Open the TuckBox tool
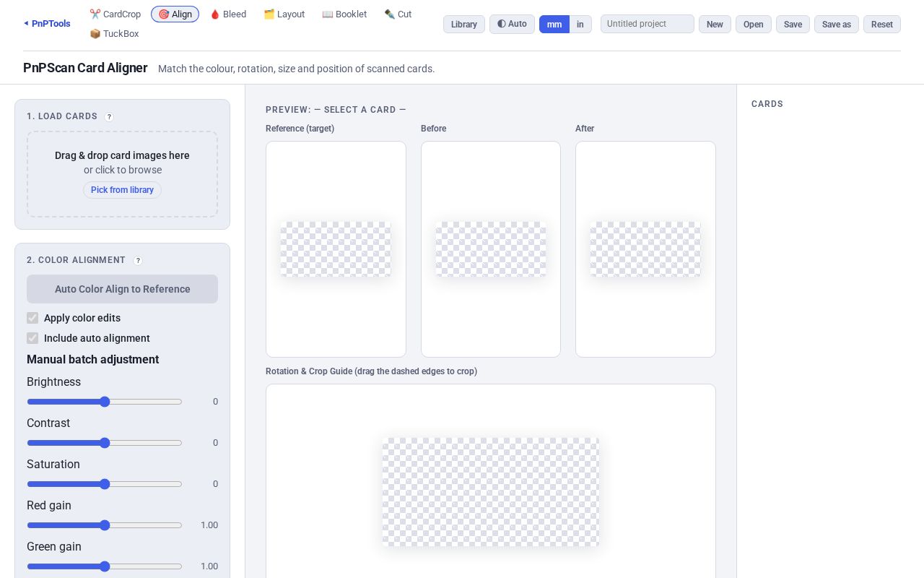This screenshot has width=924, height=578. click(x=114, y=34)
